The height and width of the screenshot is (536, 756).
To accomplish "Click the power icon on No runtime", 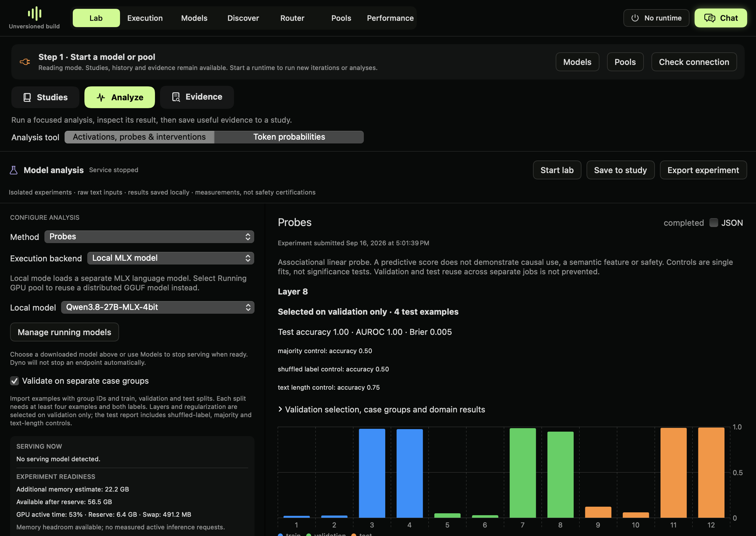I will tap(635, 18).
